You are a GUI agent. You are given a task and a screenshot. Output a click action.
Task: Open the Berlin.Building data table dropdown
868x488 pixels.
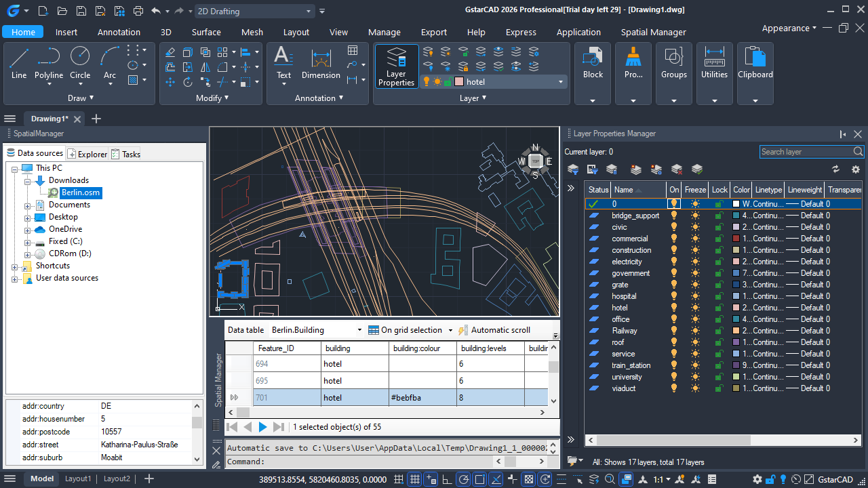[359, 330]
